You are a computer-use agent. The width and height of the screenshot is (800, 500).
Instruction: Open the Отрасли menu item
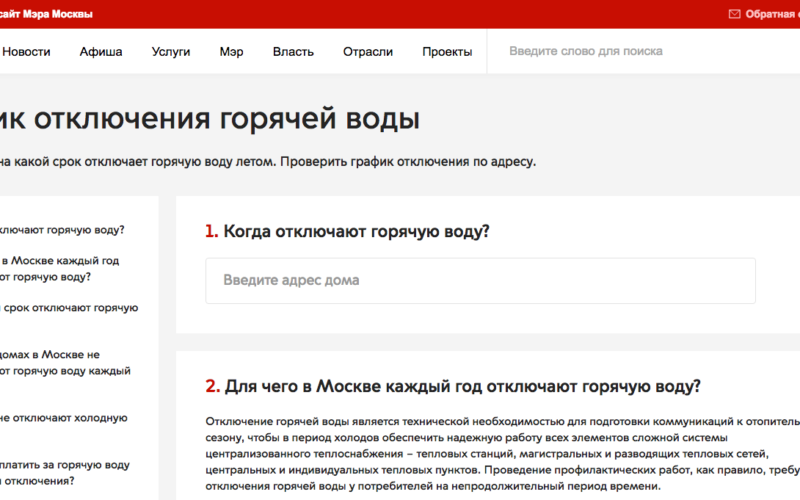tap(368, 51)
